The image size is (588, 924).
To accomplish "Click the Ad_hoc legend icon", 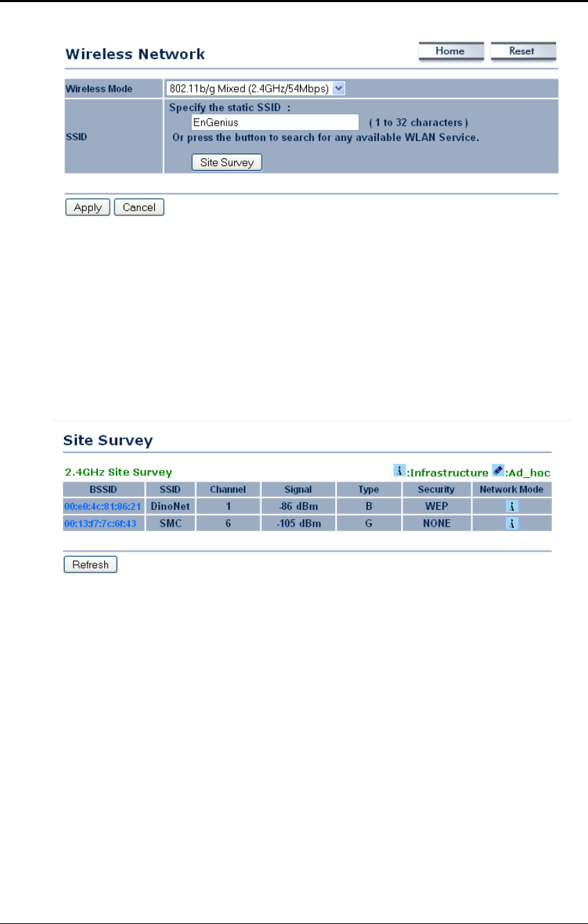I will point(498,470).
